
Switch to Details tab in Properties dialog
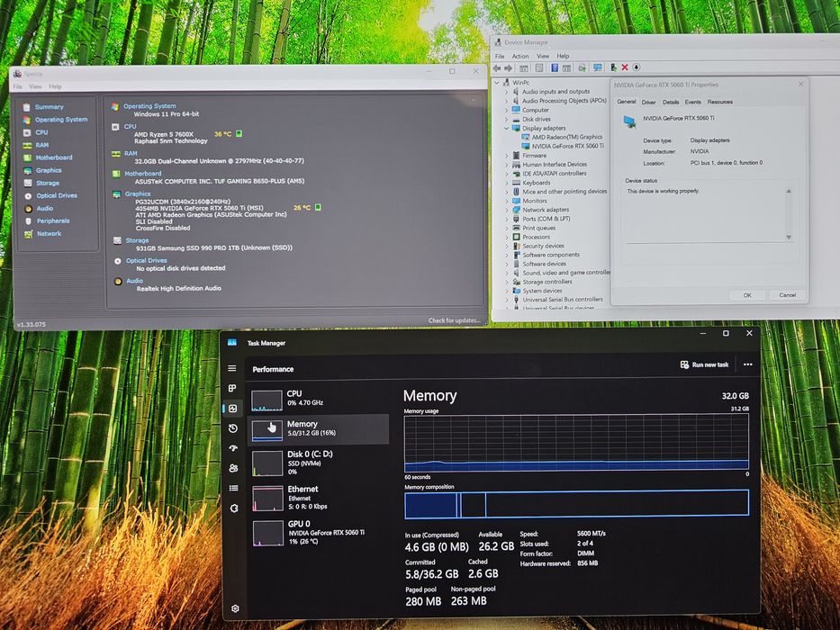(x=671, y=102)
